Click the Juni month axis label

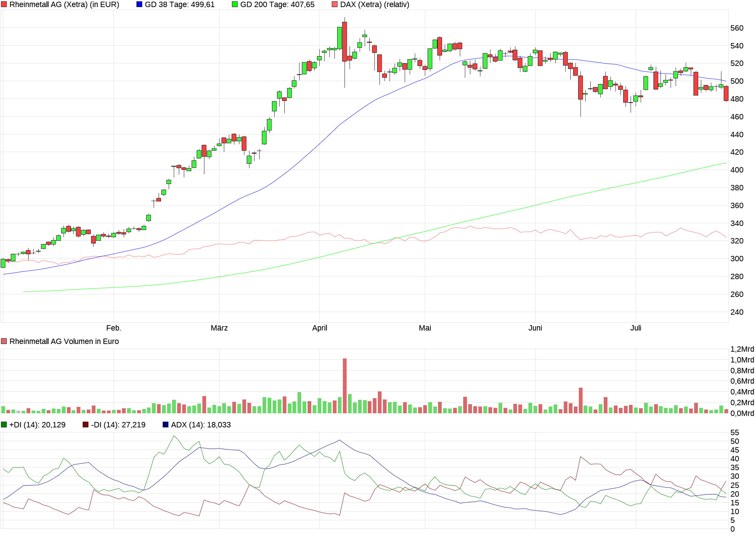[535, 328]
